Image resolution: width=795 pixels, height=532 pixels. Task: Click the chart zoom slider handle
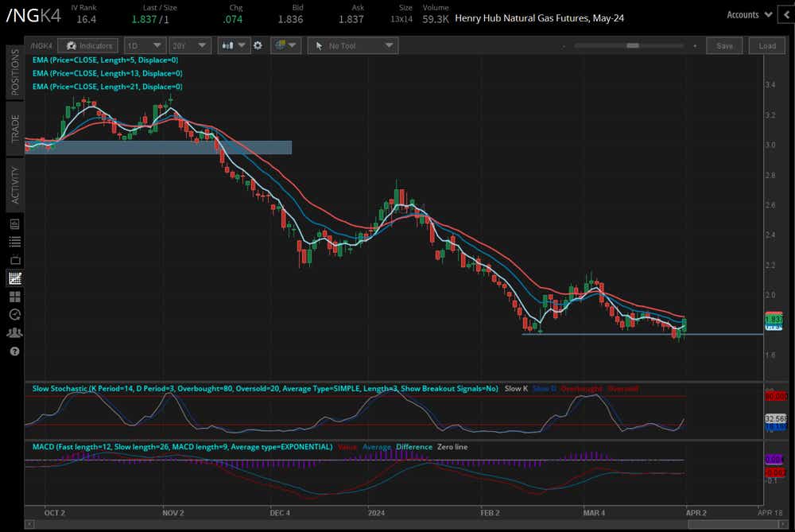pos(633,46)
